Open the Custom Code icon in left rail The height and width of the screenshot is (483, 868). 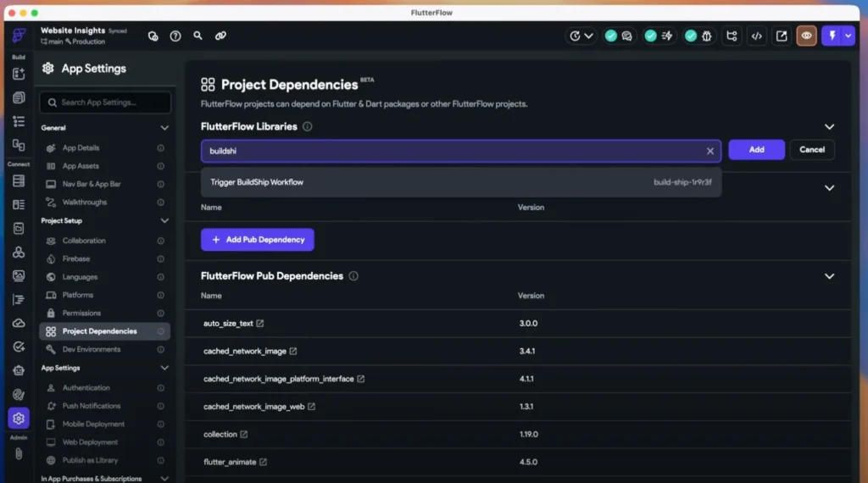19,299
